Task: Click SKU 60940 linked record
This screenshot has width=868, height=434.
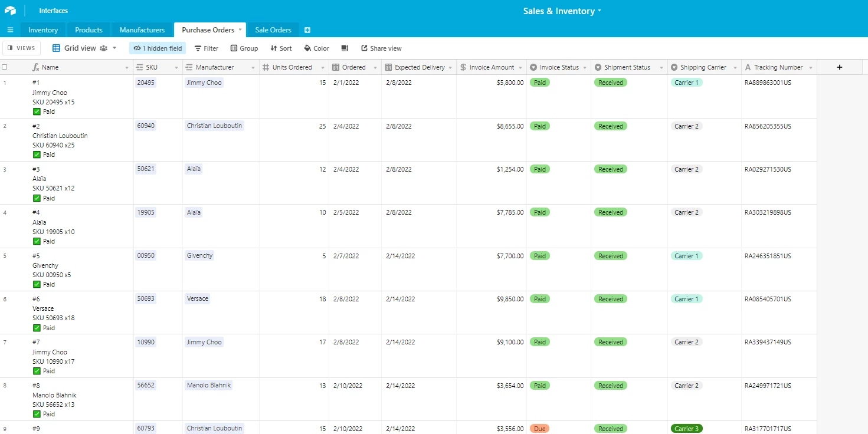Action: tap(146, 126)
